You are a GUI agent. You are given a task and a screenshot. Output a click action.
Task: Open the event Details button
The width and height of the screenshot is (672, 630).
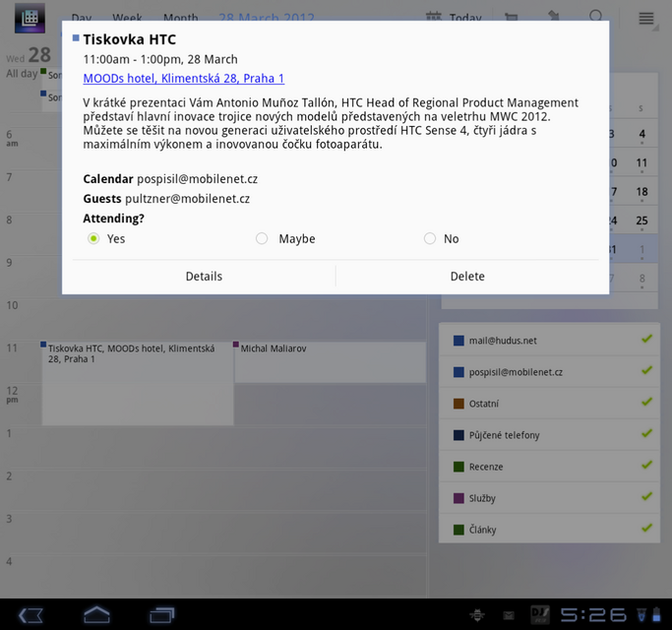pos(204,277)
